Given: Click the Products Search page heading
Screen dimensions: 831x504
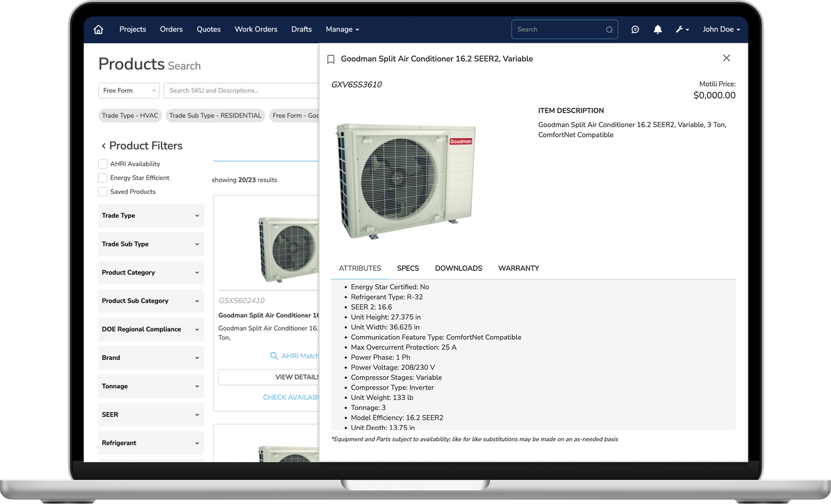Looking at the screenshot, I should pyautogui.click(x=150, y=64).
